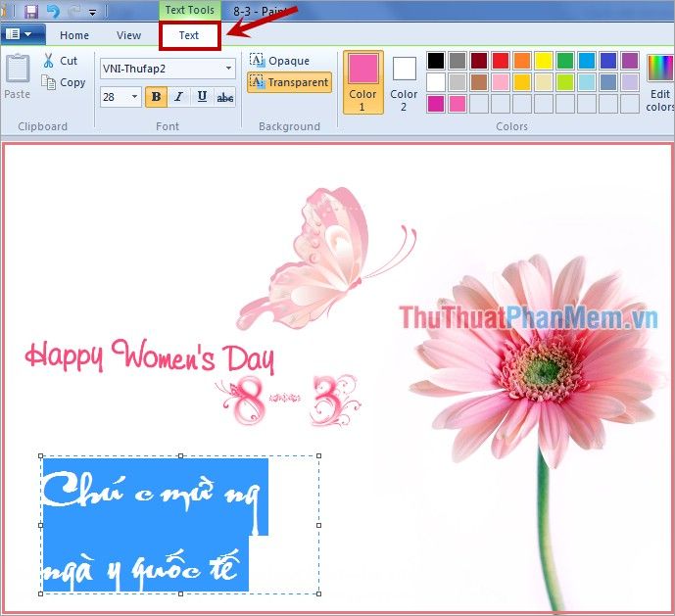Open Edit colors dialog
Image resolution: width=675 pixels, height=616 pixels.
[x=660, y=82]
